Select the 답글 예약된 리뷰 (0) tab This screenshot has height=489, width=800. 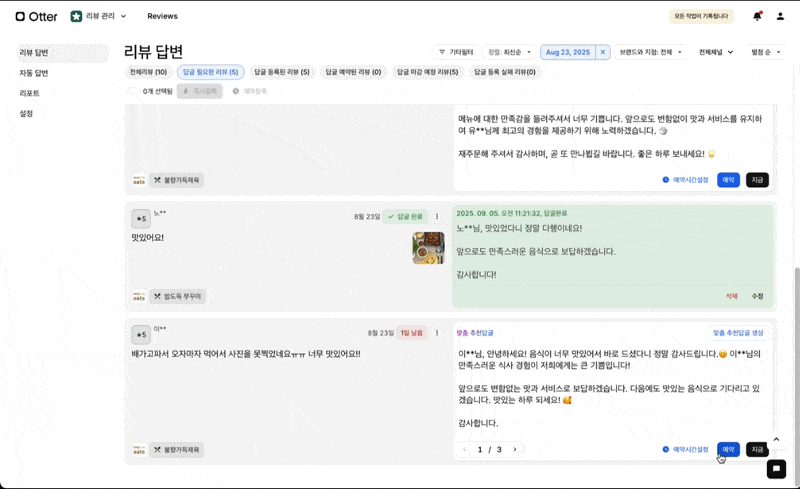click(354, 72)
